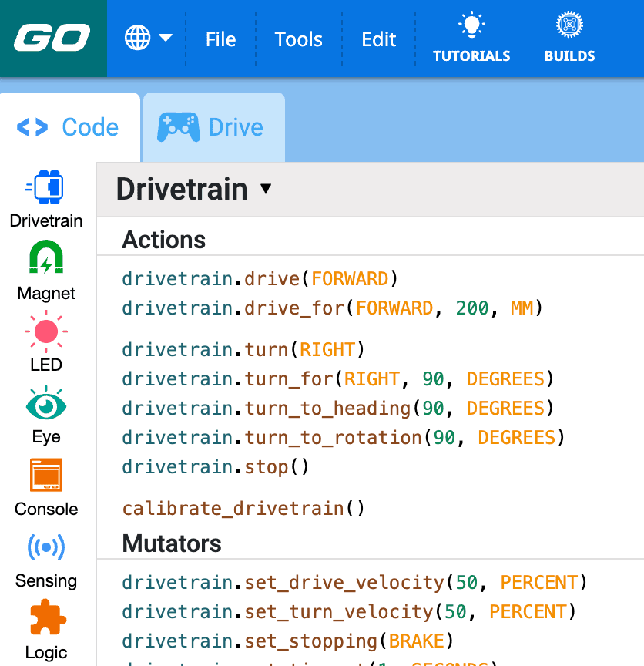This screenshot has height=666, width=644.
Task: Open the Magnet command category
Action: (x=45, y=271)
